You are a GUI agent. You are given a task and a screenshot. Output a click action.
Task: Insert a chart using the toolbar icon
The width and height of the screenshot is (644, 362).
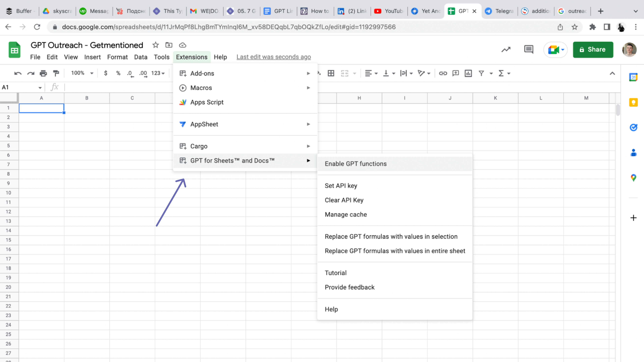pyautogui.click(x=468, y=73)
